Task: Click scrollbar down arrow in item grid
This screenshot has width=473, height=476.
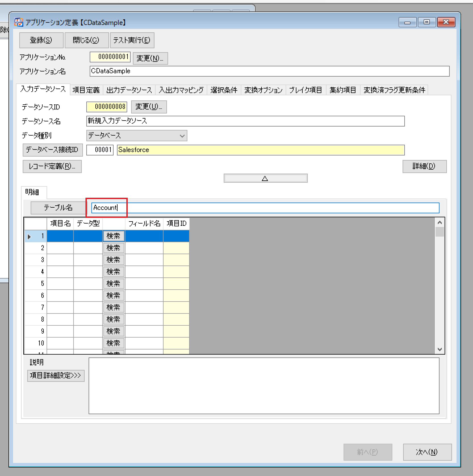Action: pyautogui.click(x=440, y=349)
